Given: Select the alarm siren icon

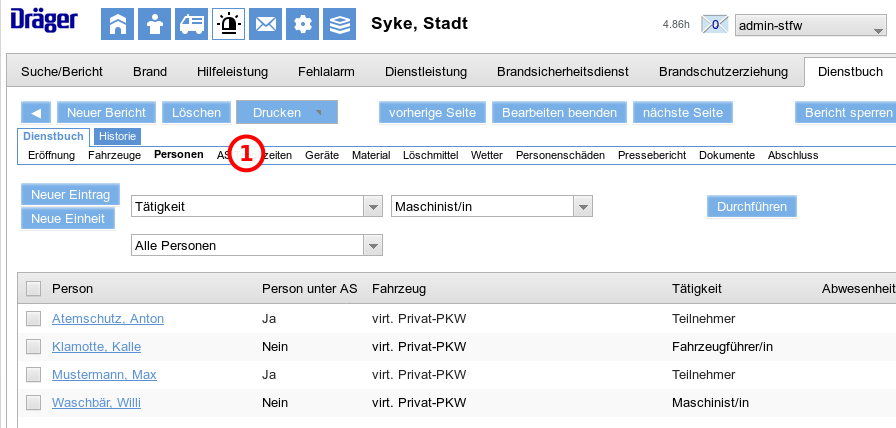Looking at the screenshot, I should coord(228,23).
